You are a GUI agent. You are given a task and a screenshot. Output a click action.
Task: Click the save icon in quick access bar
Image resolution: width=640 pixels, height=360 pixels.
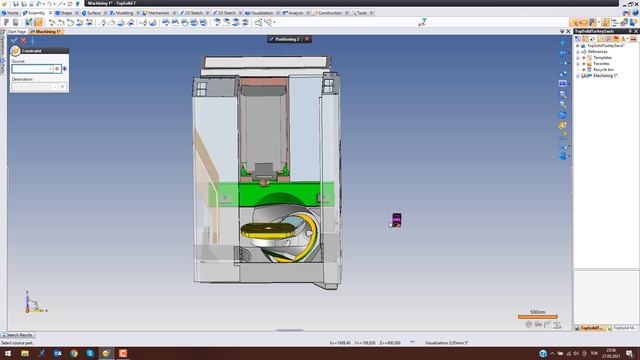(x=16, y=4)
